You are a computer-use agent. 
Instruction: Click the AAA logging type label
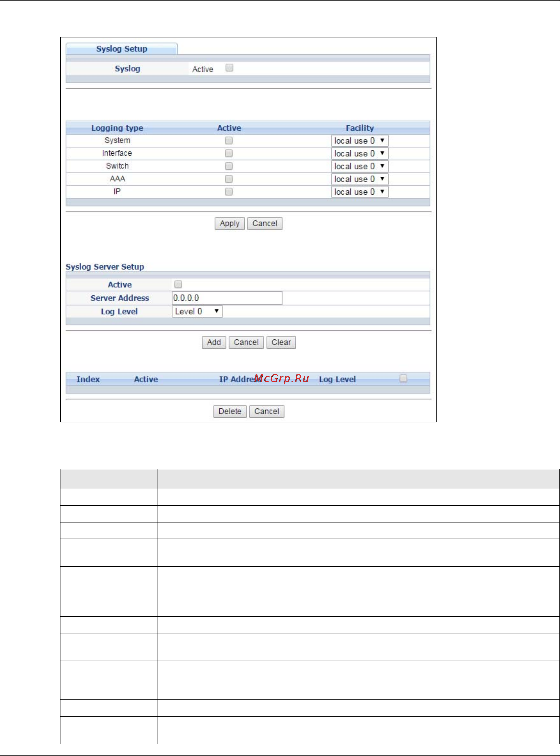[117, 179]
